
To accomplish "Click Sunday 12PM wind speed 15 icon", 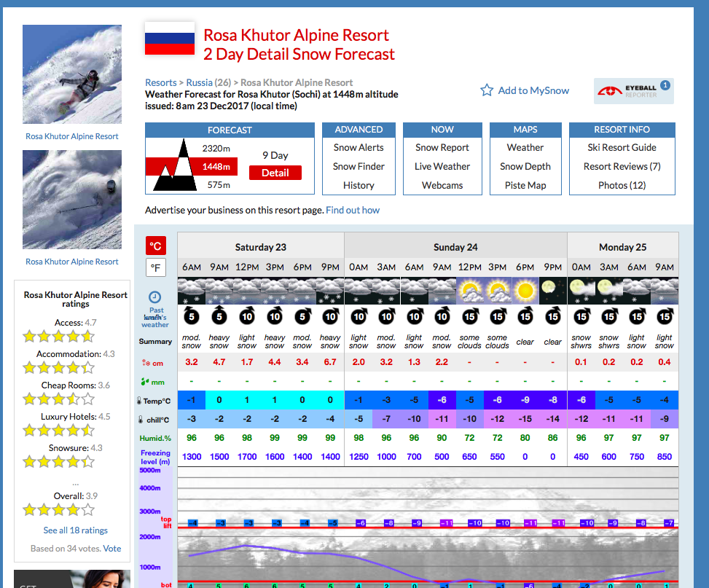I will click(x=469, y=315).
